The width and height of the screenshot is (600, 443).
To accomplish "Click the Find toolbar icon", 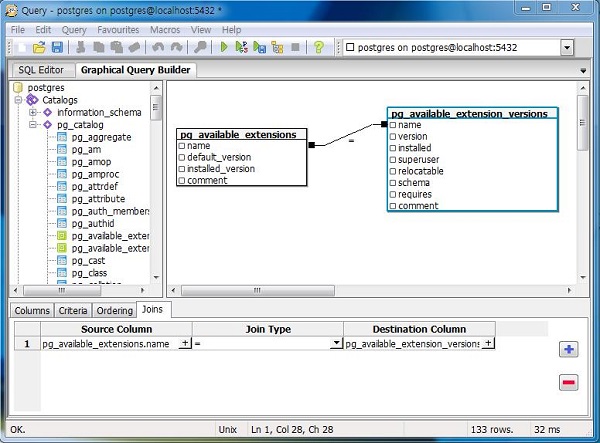I will [200, 47].
